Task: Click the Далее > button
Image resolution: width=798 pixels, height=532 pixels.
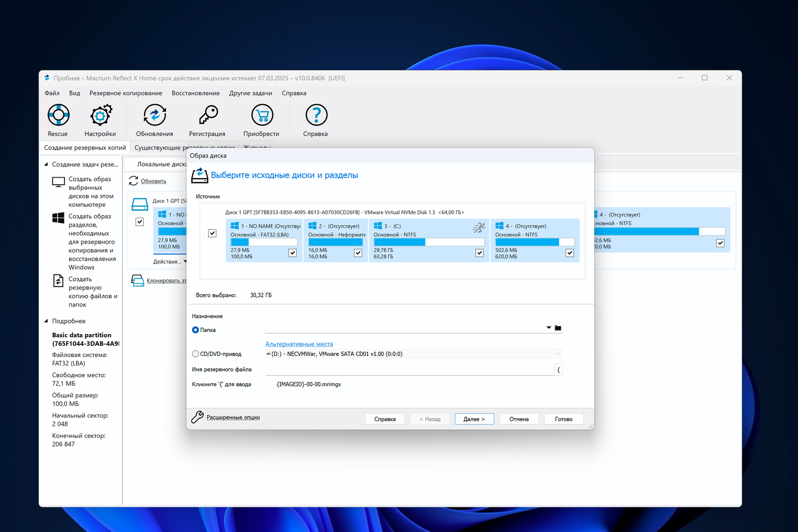Action: (474, 419)
